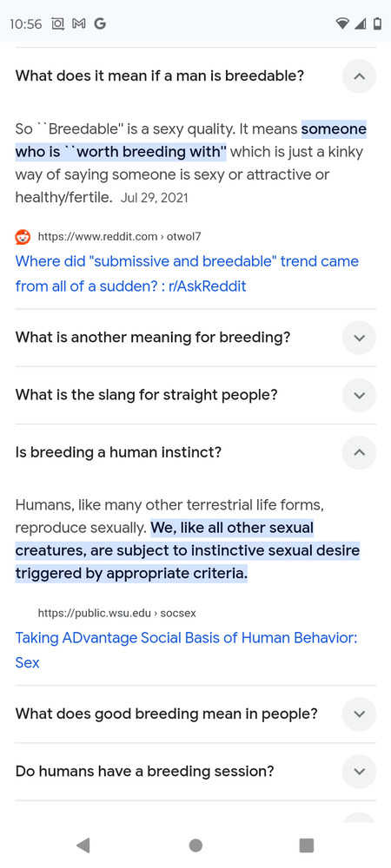Tap the Gmail notification icon in status bar
This screenshot has height=868, width=391.
click(x=78, y=23)
